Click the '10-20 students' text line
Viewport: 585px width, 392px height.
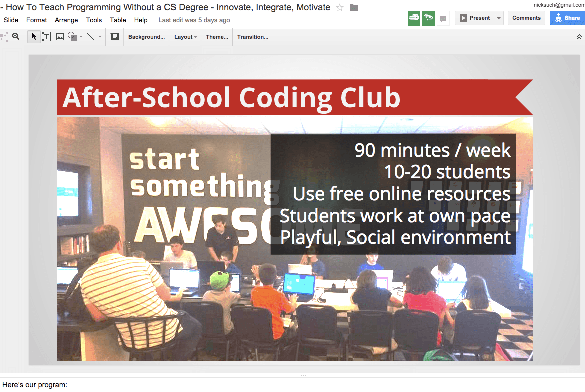pos(447,172)
